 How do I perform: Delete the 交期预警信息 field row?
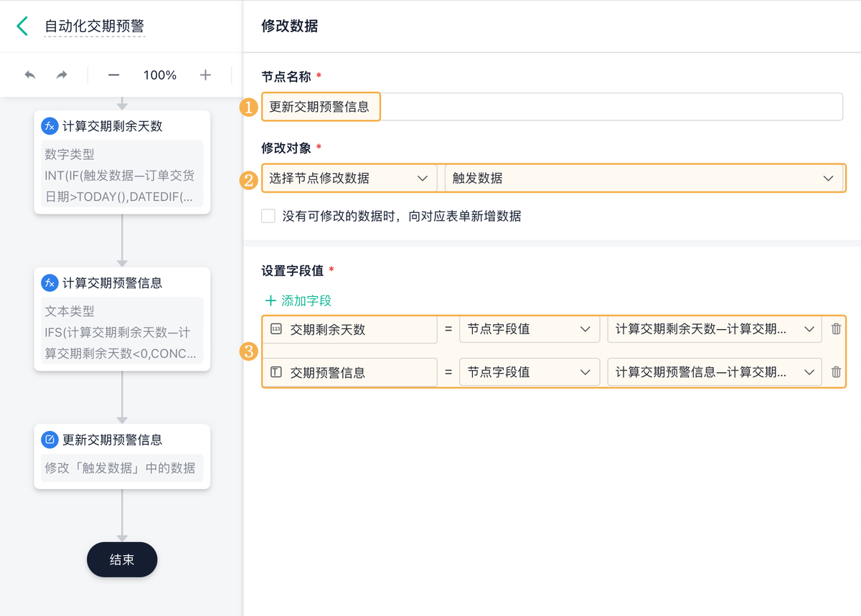coord(836,372)
